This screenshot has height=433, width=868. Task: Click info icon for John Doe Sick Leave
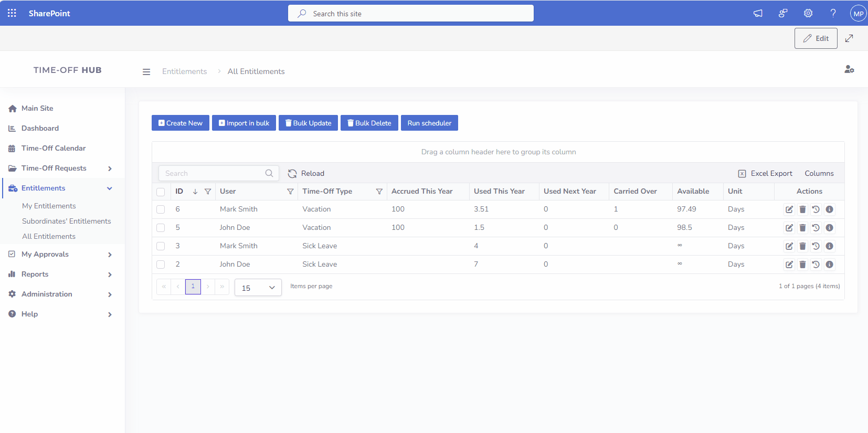(x=829, y=265)
